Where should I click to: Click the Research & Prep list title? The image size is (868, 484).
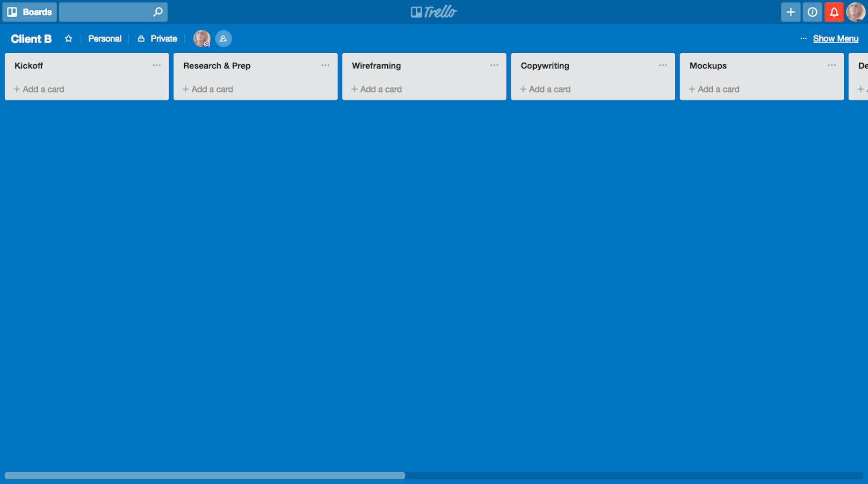click(217, 66)
